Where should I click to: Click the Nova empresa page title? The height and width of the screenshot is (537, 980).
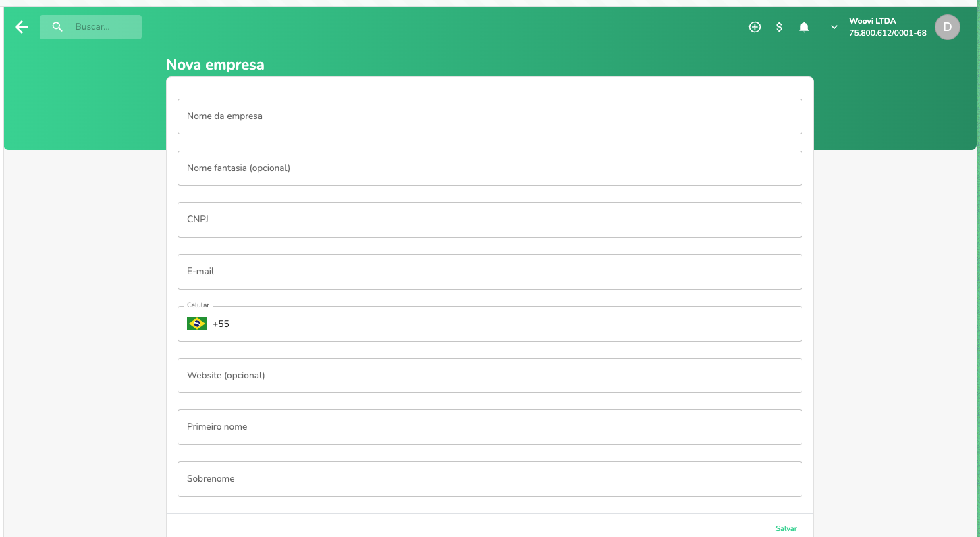point(215,65)
